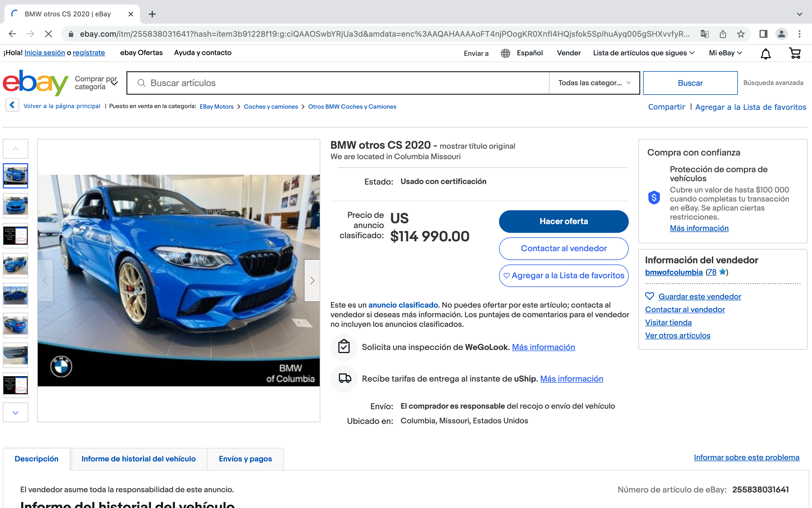Click the heart icon next to Guardar este vendedor
The height and width of the screenshot is (508, 812).
point(650,296)
